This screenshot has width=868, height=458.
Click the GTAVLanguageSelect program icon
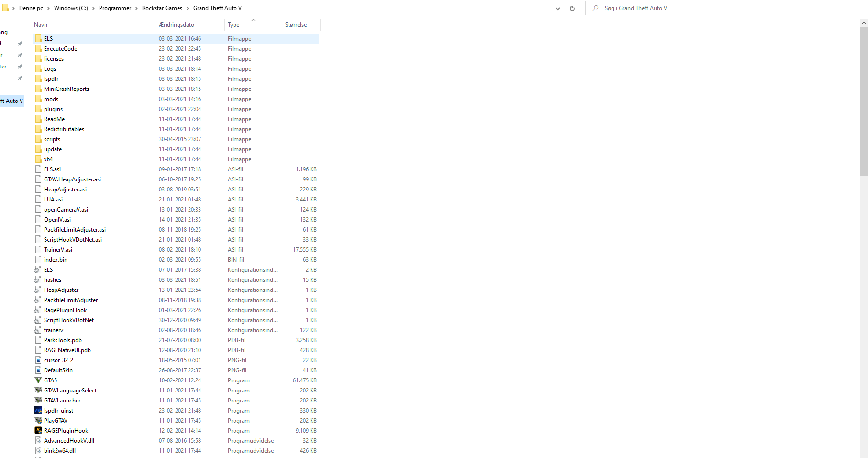point(38,390)
